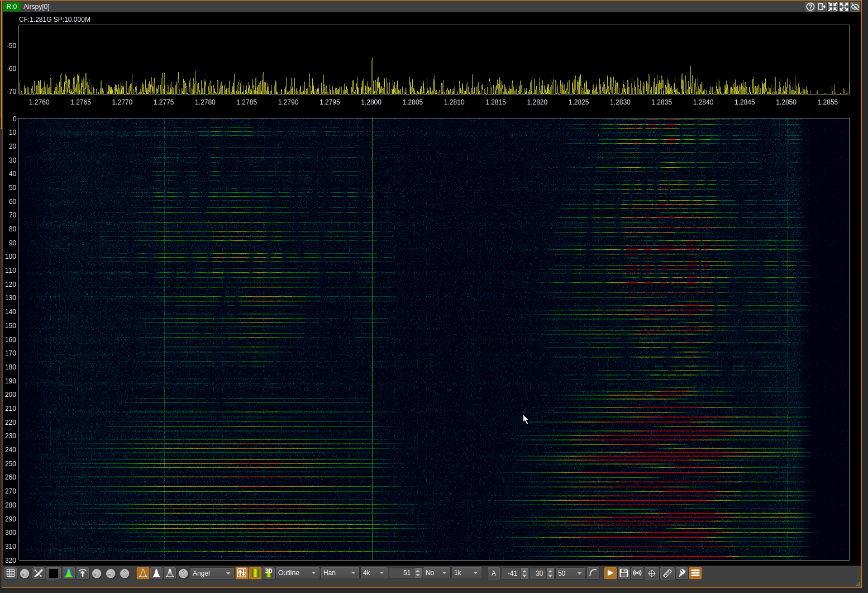The height and width of the screenshot is (593, 868).
Task: Click the spectrum server broadcast icon
Action: (637, 573)
